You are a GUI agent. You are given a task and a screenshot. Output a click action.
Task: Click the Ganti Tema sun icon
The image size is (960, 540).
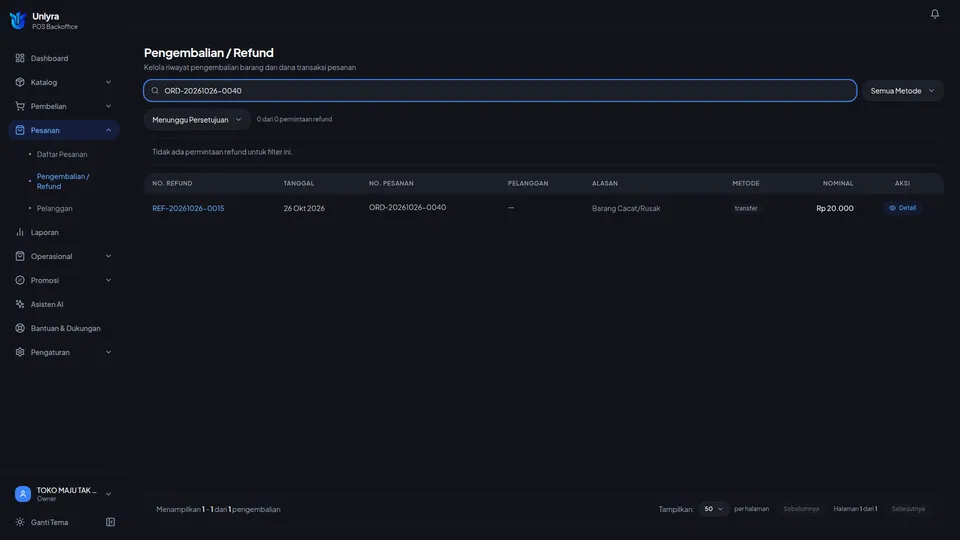point(20,522)
